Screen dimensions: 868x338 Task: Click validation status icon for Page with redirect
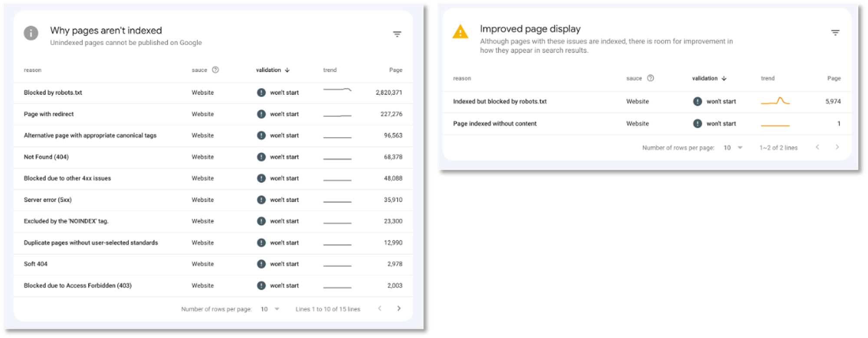tap(261, 114)
